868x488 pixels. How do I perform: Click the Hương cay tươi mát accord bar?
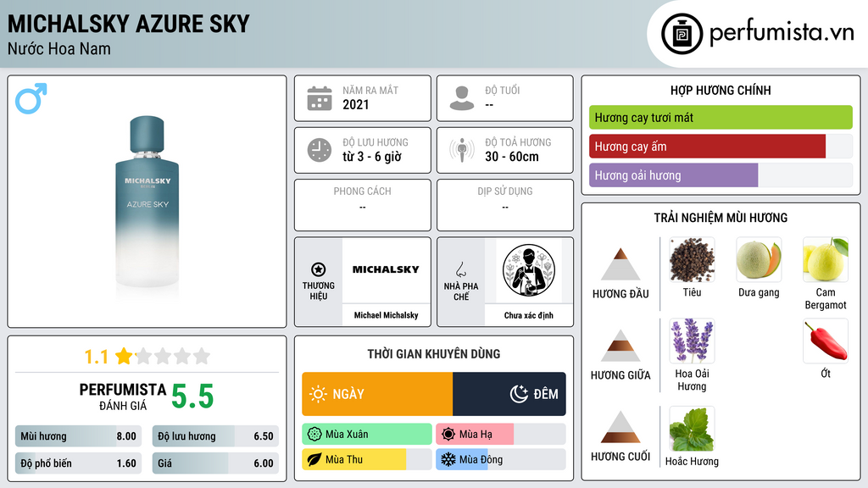pyautogui.click(x=721, y=117)
